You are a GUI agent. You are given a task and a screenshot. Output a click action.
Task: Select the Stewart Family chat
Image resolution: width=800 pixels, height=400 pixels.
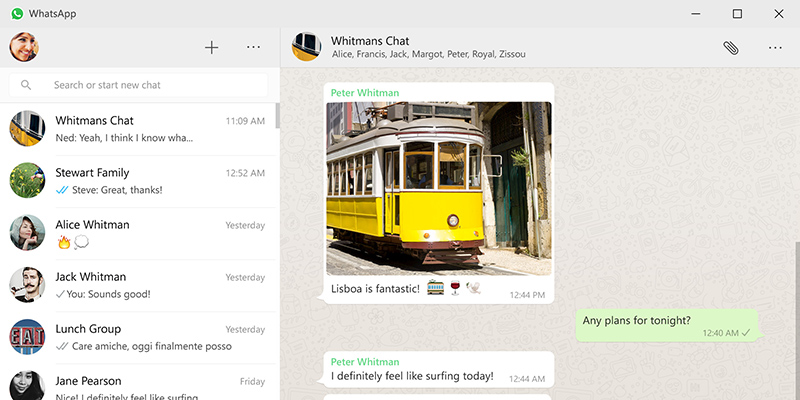140,181
